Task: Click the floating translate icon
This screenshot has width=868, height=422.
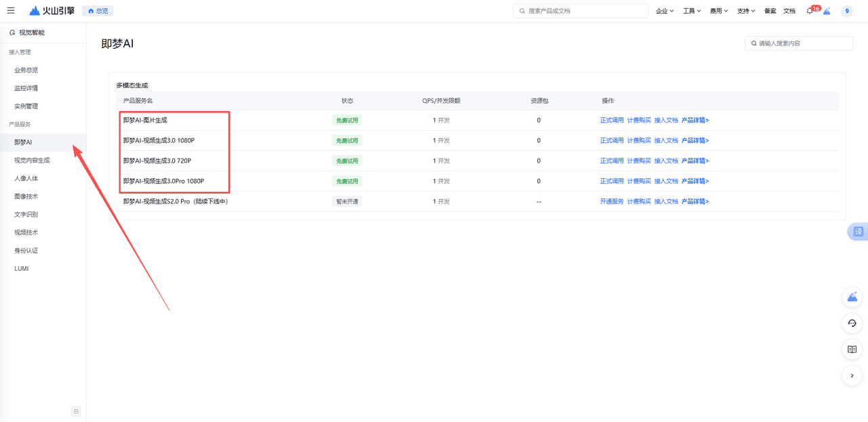Action: tap(858, 232)
